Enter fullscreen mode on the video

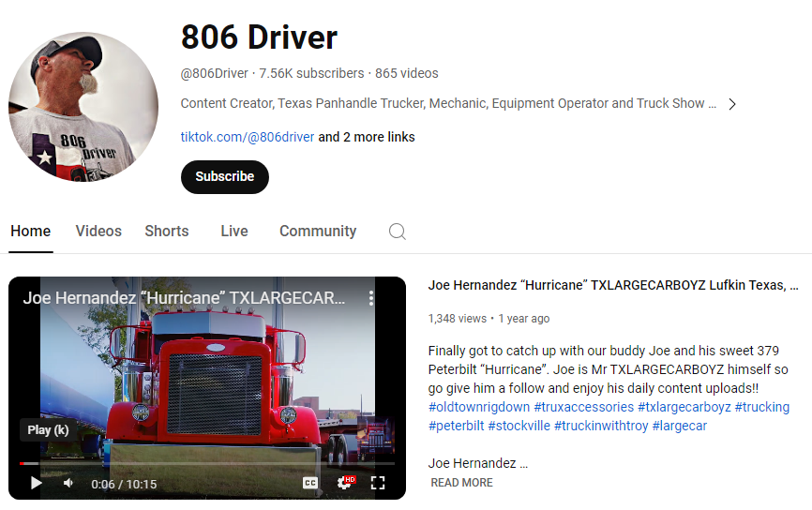coord(378,483)
